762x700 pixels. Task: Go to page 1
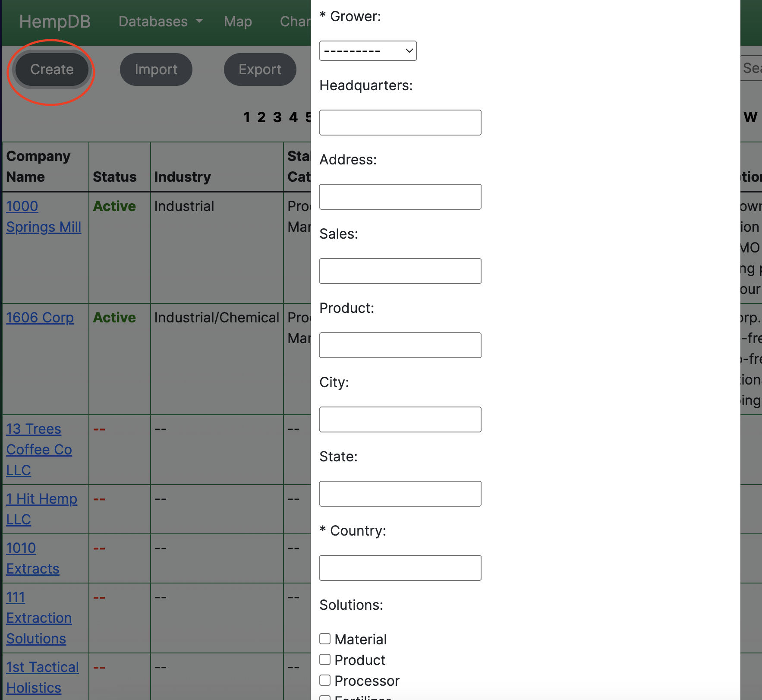[x=246, y=117]
